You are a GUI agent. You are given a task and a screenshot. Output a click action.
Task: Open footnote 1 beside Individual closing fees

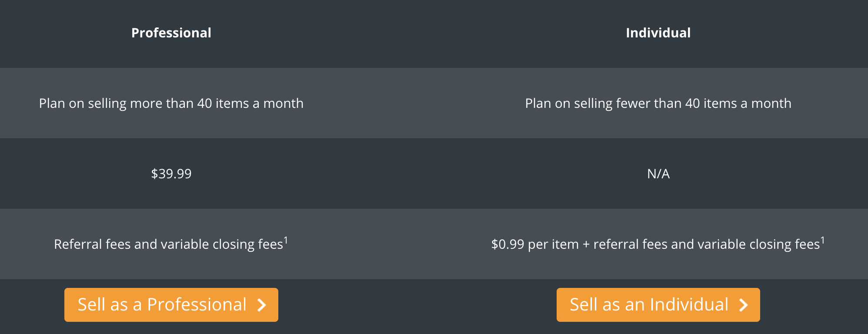coord(822,240)
